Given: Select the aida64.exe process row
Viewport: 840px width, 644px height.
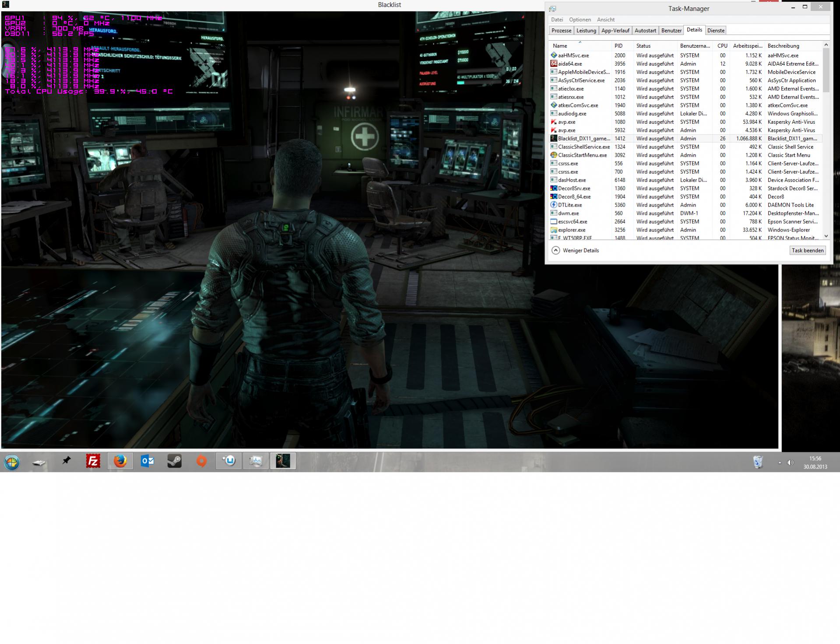Looking at the screenshot, I should (x=685, y=64).
